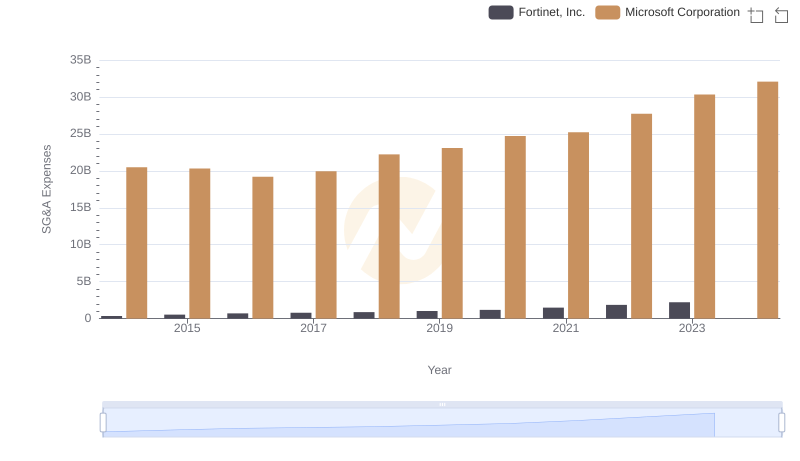Click the top drag grip of the range slider
The image size is (800, 461).
point(442,404)
